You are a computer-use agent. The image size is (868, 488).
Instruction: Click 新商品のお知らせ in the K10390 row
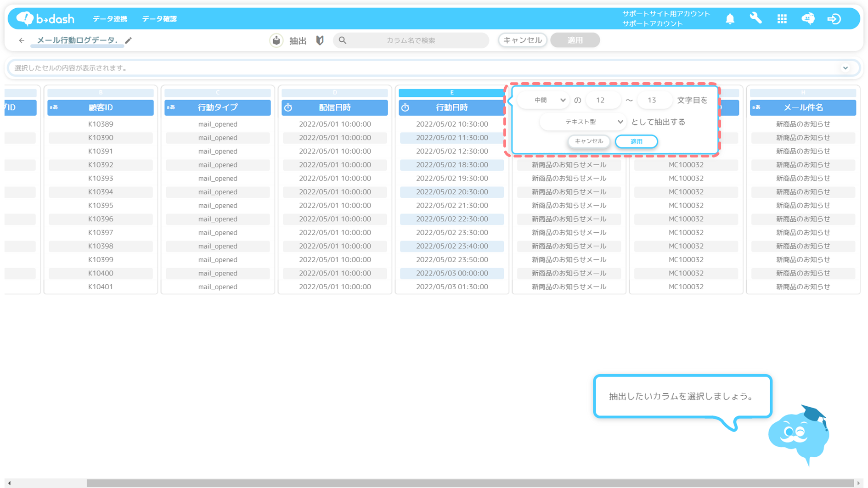pos(803,137)
